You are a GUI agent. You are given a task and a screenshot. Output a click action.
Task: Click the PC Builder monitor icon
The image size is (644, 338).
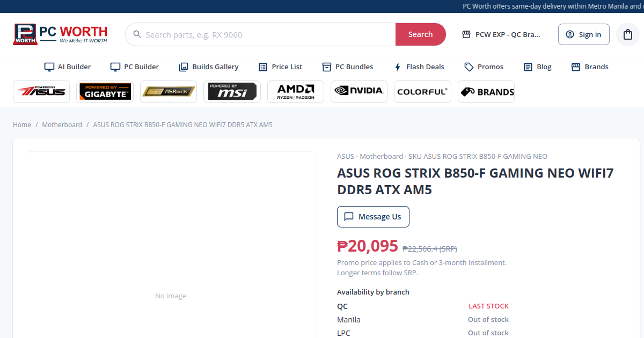tap(115, 67)
